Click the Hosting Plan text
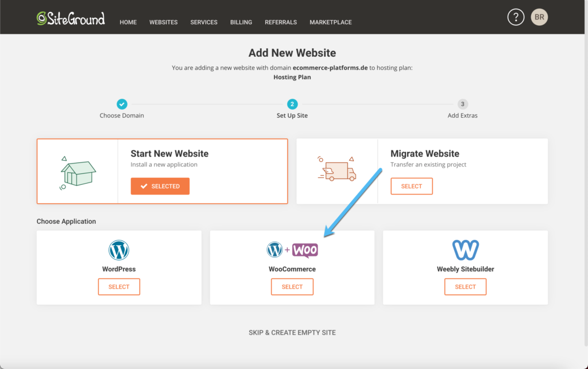 [292, 77]
